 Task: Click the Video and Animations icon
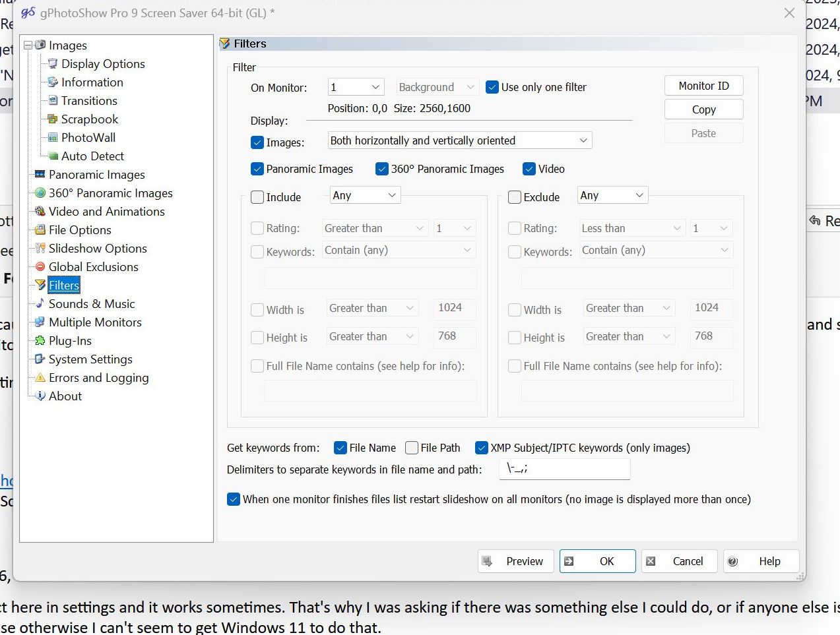coord(40,211)
